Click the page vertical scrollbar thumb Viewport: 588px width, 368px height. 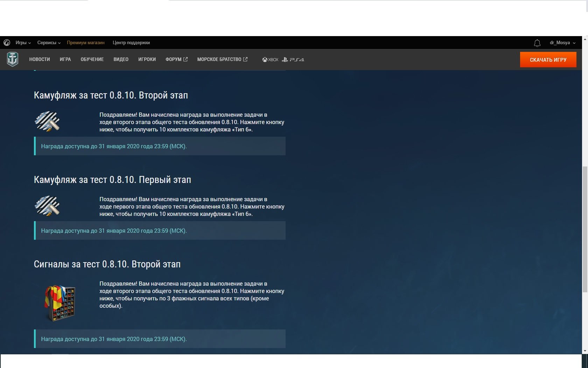pos(584,230)
